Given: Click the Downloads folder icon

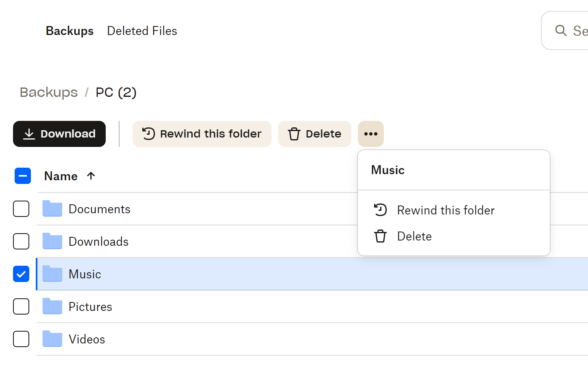Looking at the screenshot, I should coord(52,241).
